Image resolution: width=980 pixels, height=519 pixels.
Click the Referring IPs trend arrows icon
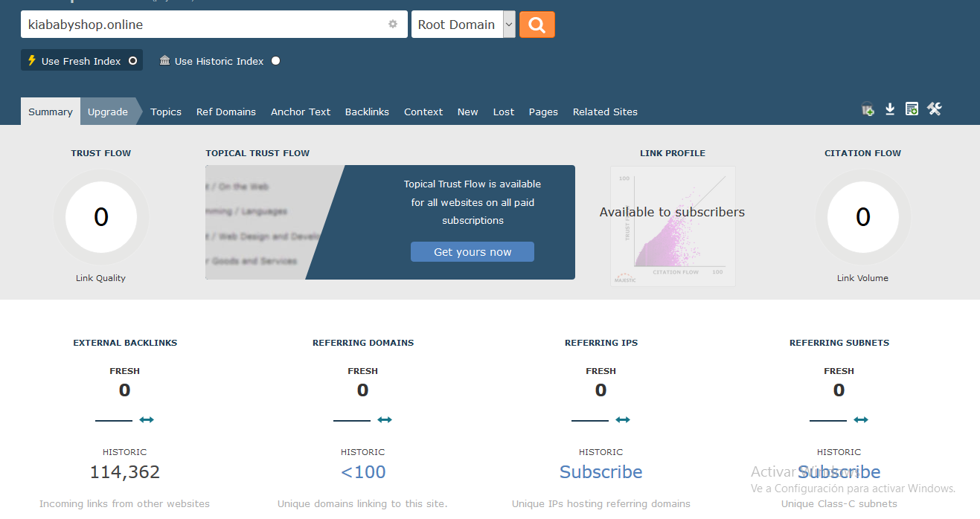pyautogui.click(x=623, y=419)
